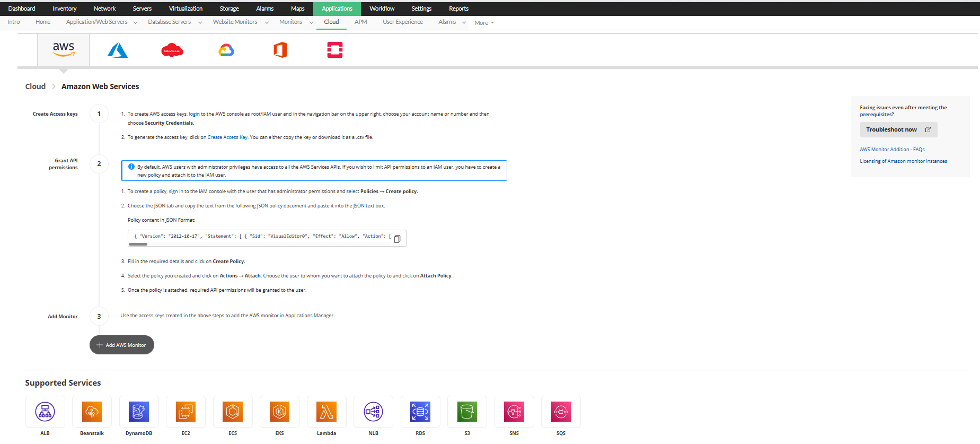Image resolution: width=980 pixels, height=444 pixels.
Task: Go to the Dashboard menu
Action: tap(22, 8)
